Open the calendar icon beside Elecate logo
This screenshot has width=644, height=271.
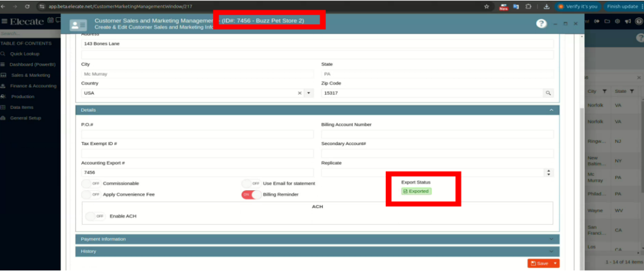click(50, 21)
